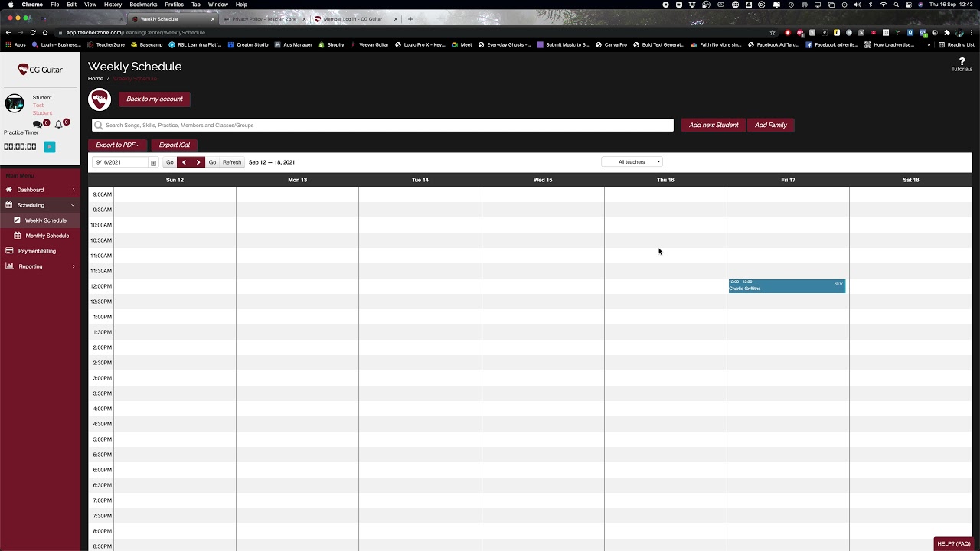Switch to Privacy Policy browser tab

click(263, 19)
